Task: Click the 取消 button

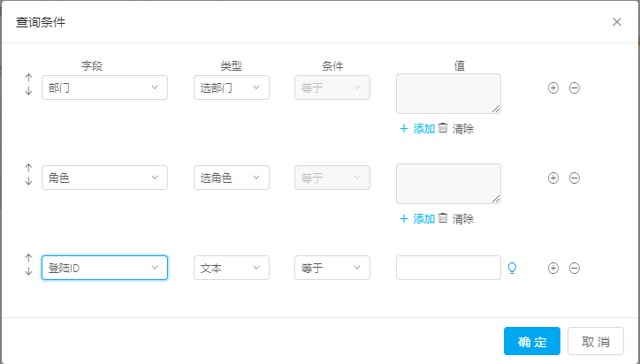Action: (x=596, y=342)
